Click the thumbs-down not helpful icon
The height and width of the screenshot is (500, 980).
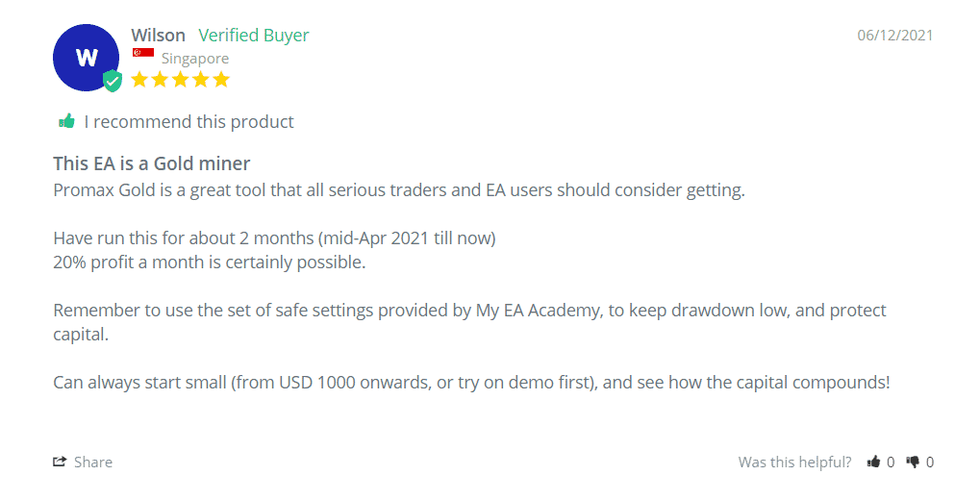[x=913, y=462]
